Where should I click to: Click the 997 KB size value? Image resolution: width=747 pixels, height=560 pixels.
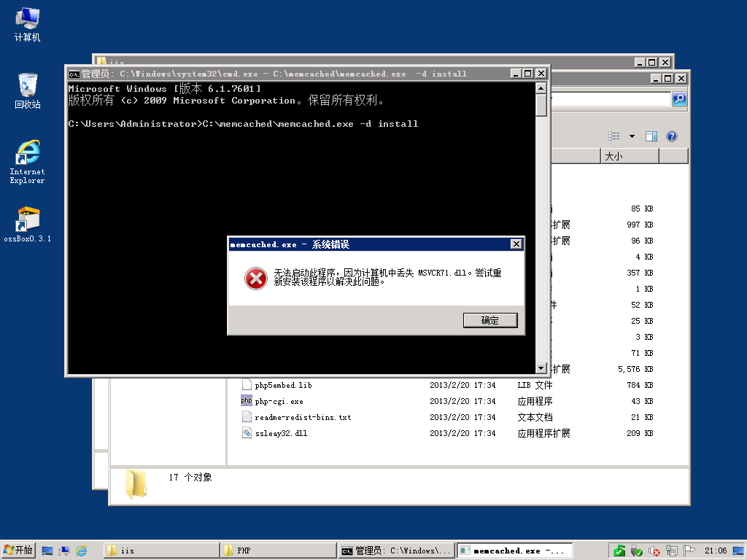tap(640, 225)
